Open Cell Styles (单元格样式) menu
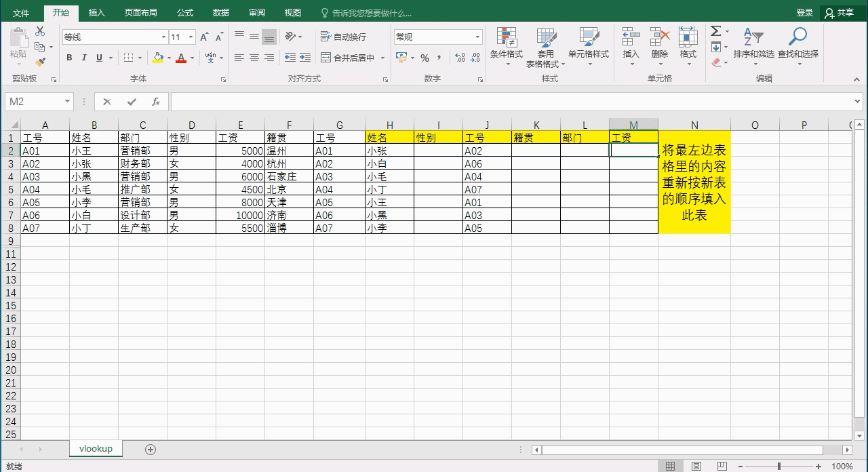 589,47
